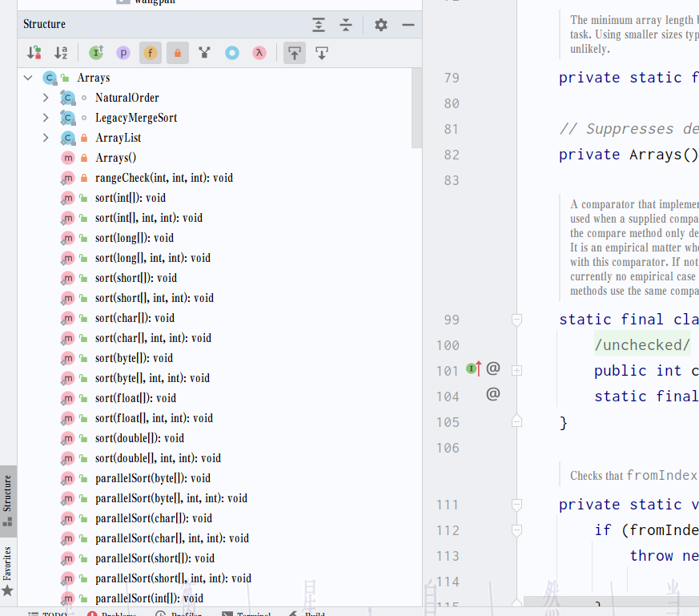Enable Autoscroll to Source

pos(295,53)
